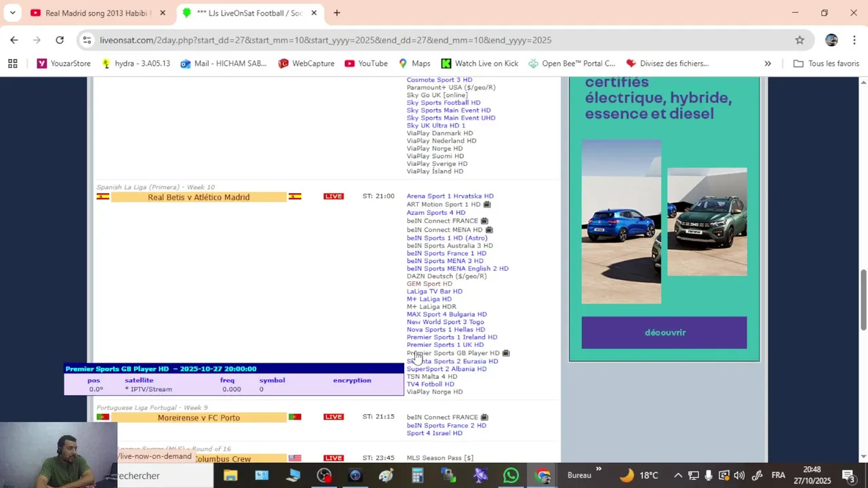Open beIN Sports MENA 3 HD channel
The width and height of the screenshot is (868, 488).
[445, 261]
